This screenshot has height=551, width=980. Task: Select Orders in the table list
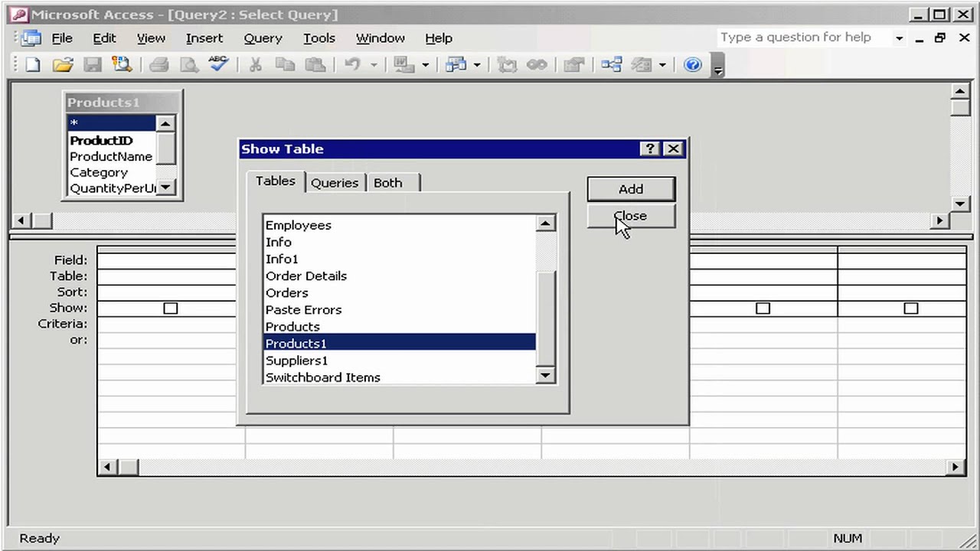(399, 292)
